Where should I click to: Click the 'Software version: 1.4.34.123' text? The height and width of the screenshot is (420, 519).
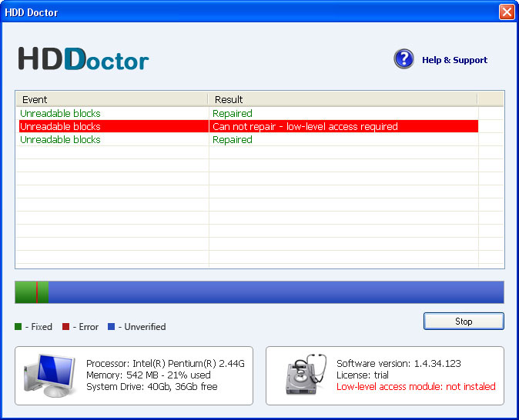coord(399,363)
